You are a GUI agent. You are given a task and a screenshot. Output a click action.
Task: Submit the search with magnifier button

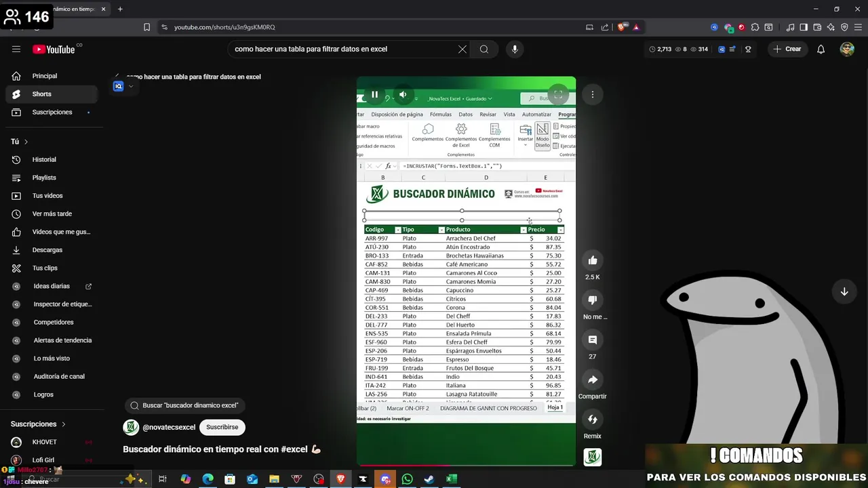coord(484,49)
